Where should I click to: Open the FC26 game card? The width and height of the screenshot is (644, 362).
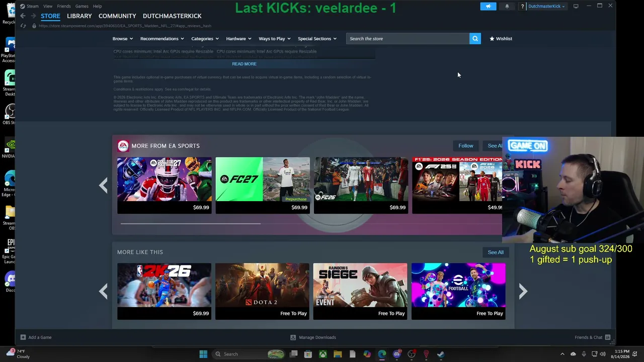[361, 186]
